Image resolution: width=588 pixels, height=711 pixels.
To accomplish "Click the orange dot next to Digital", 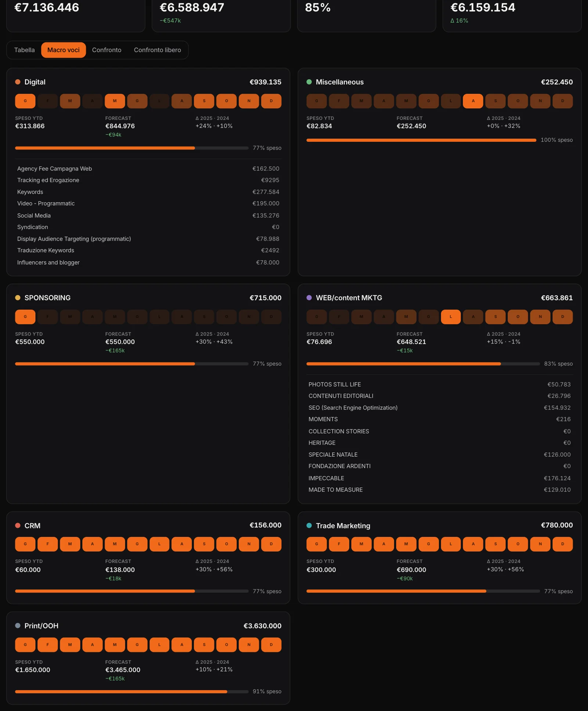I will coord(18,82).
